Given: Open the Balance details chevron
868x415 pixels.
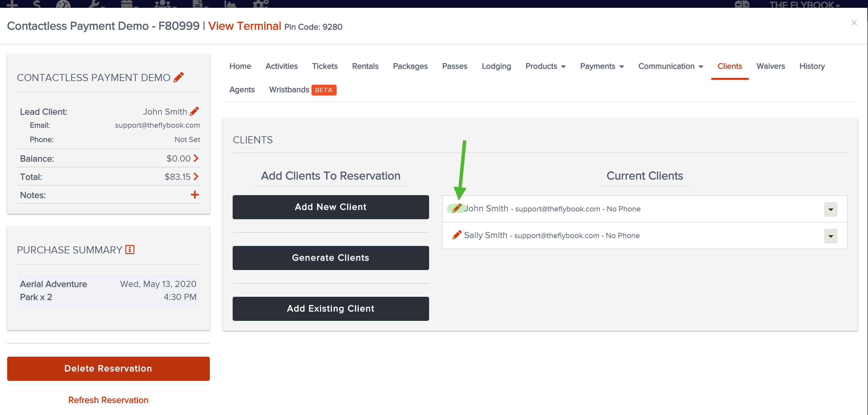Looking at the screenshot, I should point(196,158).
